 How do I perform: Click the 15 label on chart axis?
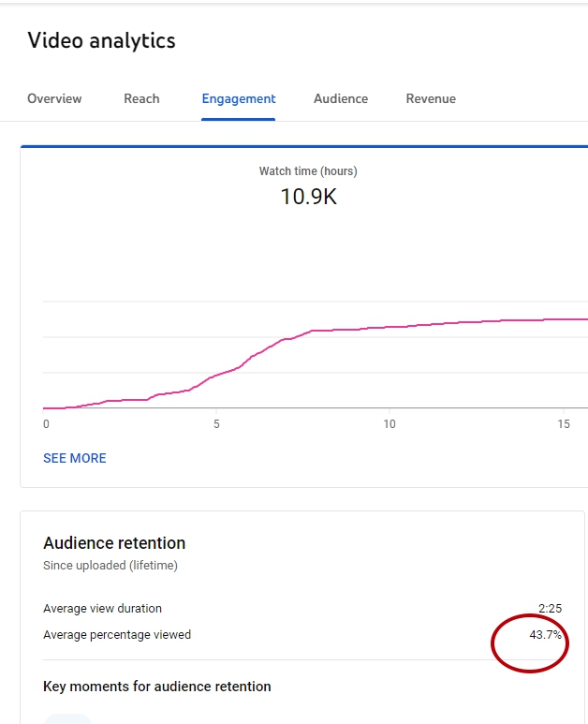pos(564,424)
